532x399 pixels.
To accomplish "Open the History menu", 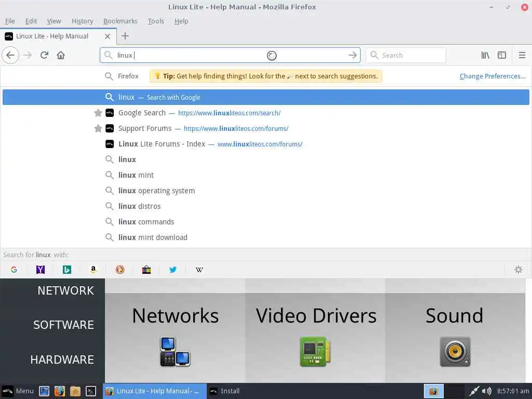I will coord(82,21).
